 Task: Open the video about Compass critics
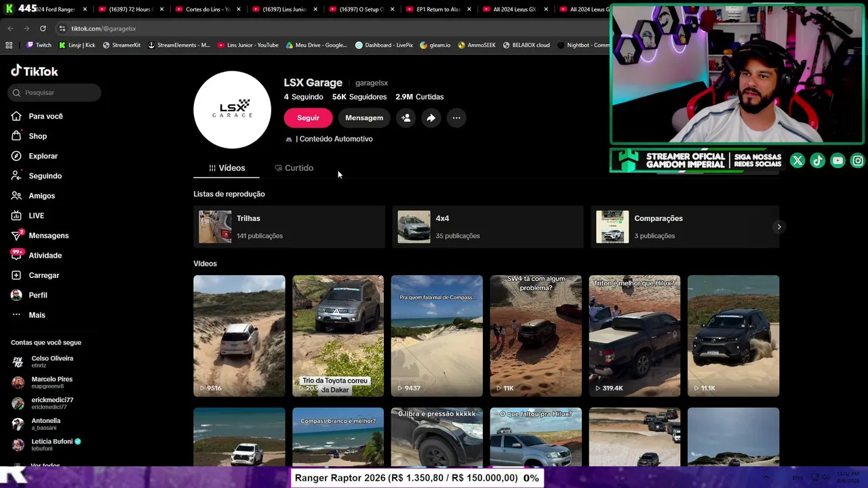(437, 335)
